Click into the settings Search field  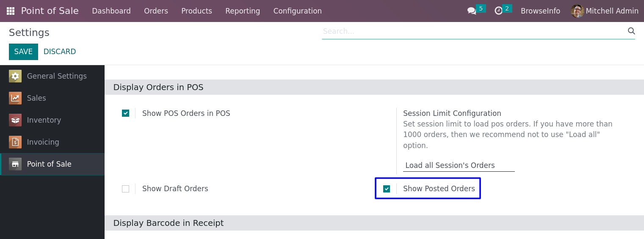coord(473,31)
